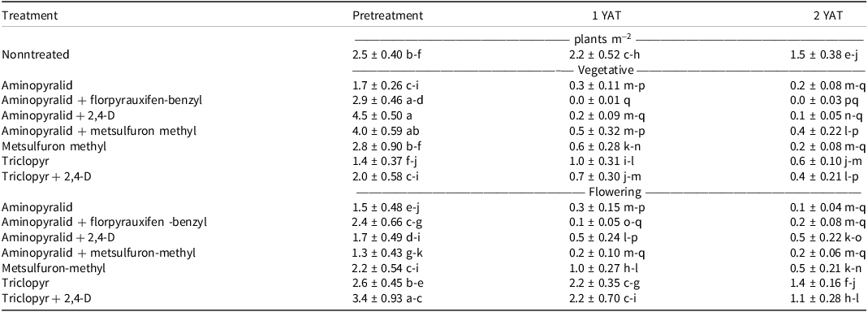
Task: Click the Treatment column header
Action: pyautogui.click(x=29, y=16)
